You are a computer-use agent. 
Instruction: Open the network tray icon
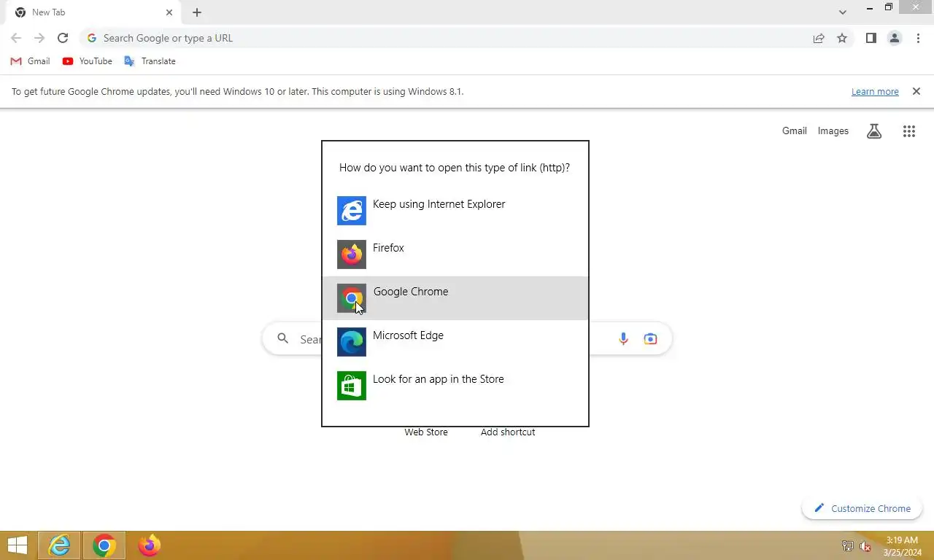point(848,546)
